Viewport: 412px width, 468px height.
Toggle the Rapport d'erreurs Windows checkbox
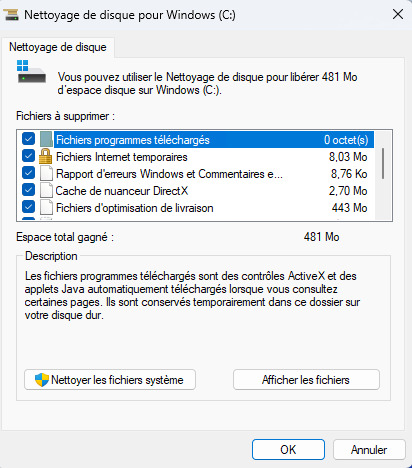[x=28, y=173]
